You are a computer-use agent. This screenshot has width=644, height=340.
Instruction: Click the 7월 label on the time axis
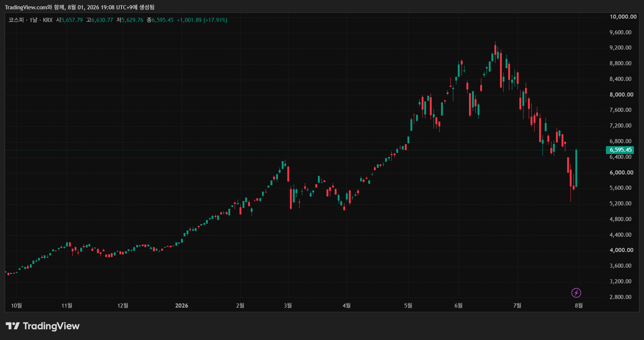(517, 306)
